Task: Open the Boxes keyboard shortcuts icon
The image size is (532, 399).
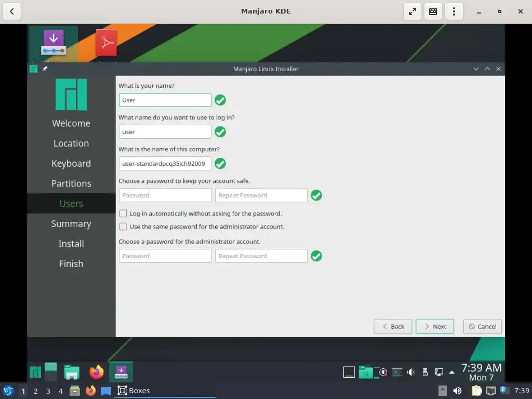Action: point(433,11)
